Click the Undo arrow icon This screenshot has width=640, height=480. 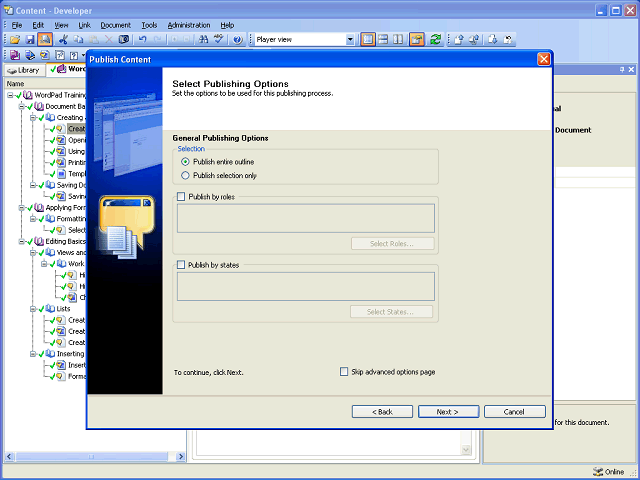tap(142, 40)
